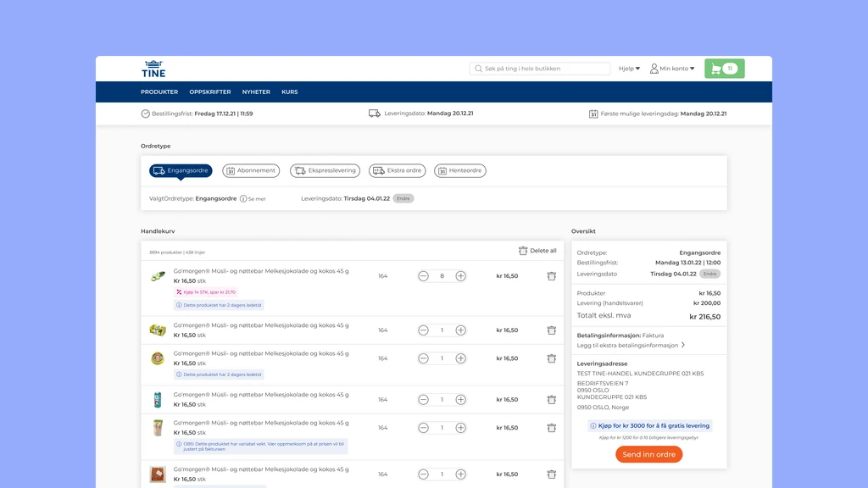868x488 pixels.
Task: Expand the Hjelp dropdown
Action: click(630, 69)
